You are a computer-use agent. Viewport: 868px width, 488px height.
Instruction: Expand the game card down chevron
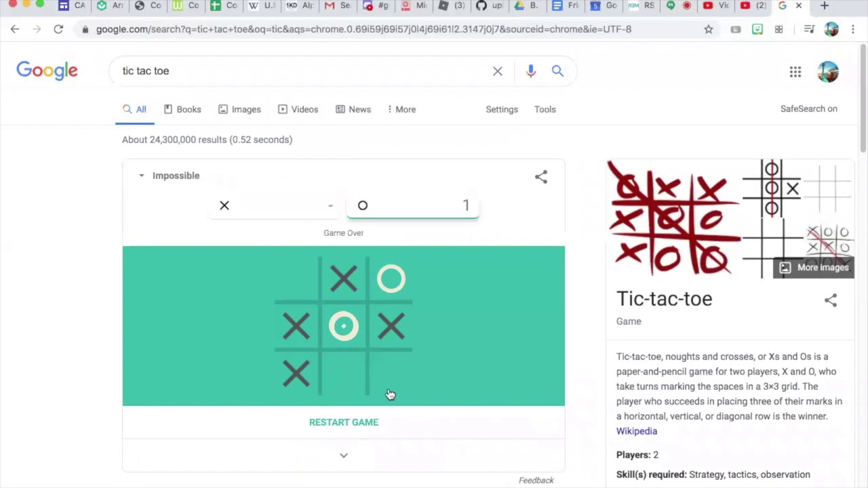344,455
